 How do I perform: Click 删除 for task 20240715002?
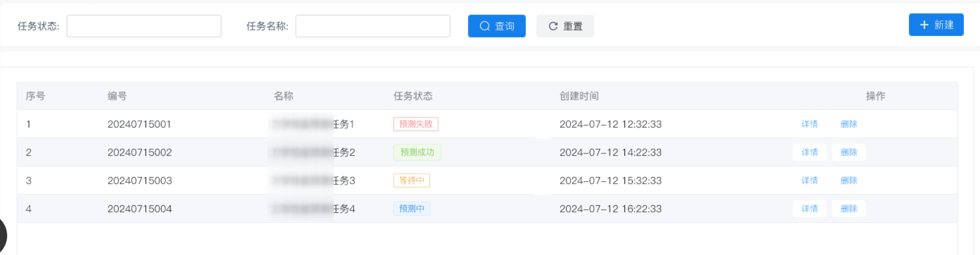(849, 152)
